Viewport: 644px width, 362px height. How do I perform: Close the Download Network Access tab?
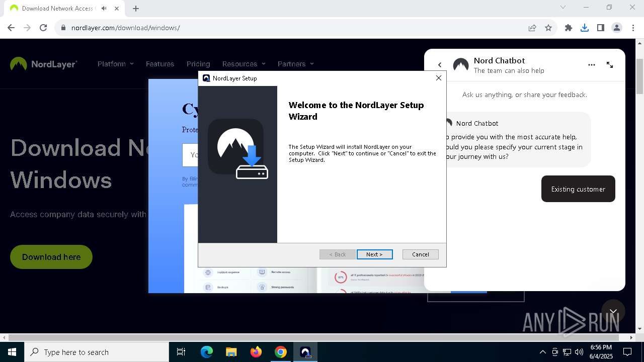(x=117, y=8)
